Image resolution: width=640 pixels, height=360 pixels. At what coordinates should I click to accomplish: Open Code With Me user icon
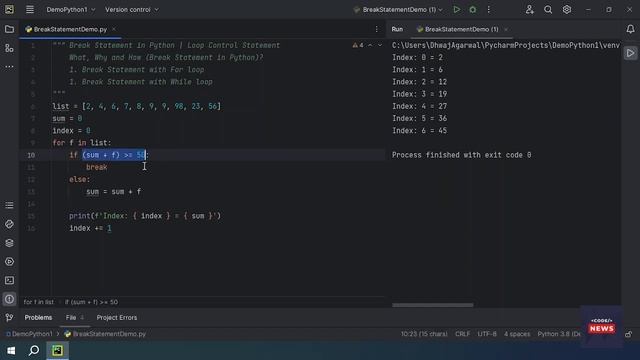[529, 9]
